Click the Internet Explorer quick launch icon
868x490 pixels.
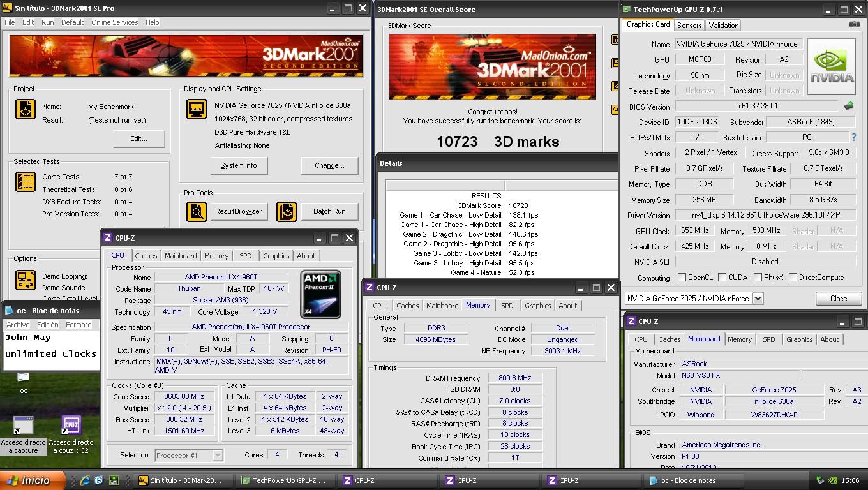[84, 480]
